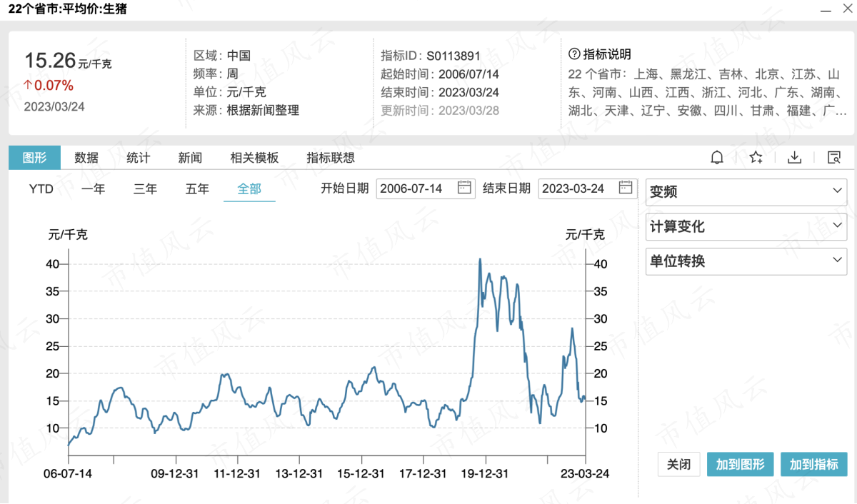Select the 相关模板 tab

point(254,158)
